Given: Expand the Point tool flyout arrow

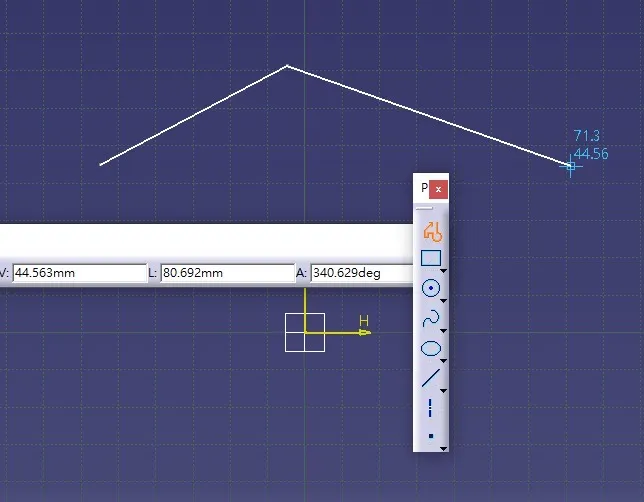Looking at the screenshot, I should (444, 449).
